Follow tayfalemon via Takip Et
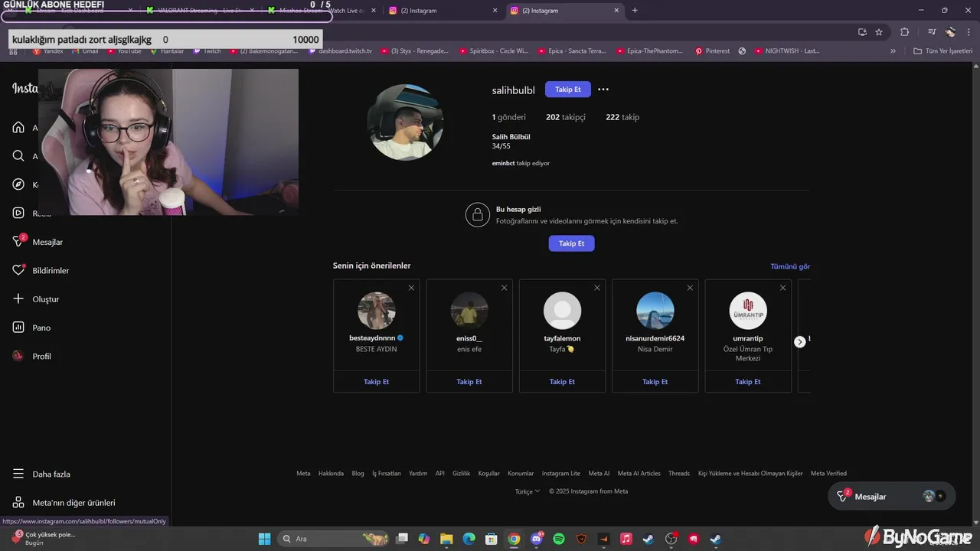980x551 pixels. (x=562, y=381)
